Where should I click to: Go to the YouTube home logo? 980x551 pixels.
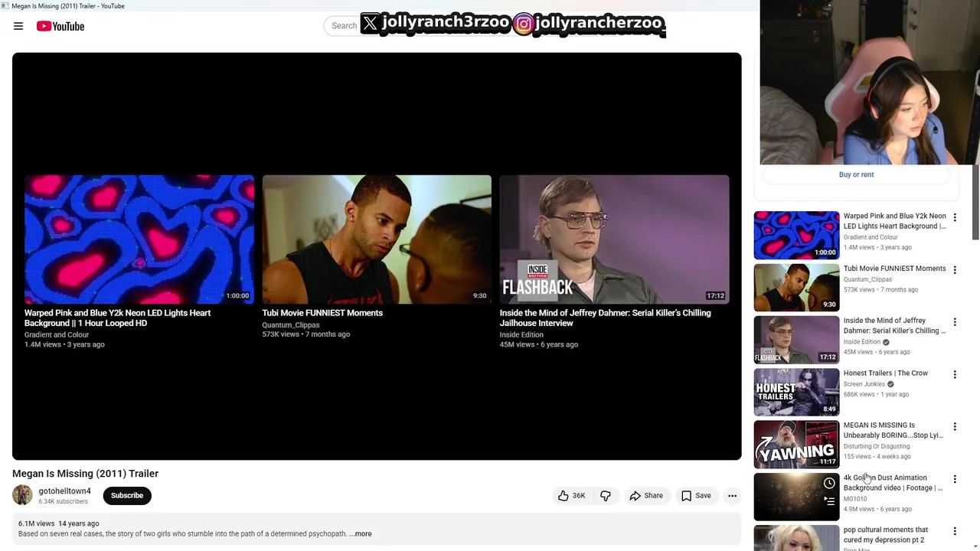(60, 26)
